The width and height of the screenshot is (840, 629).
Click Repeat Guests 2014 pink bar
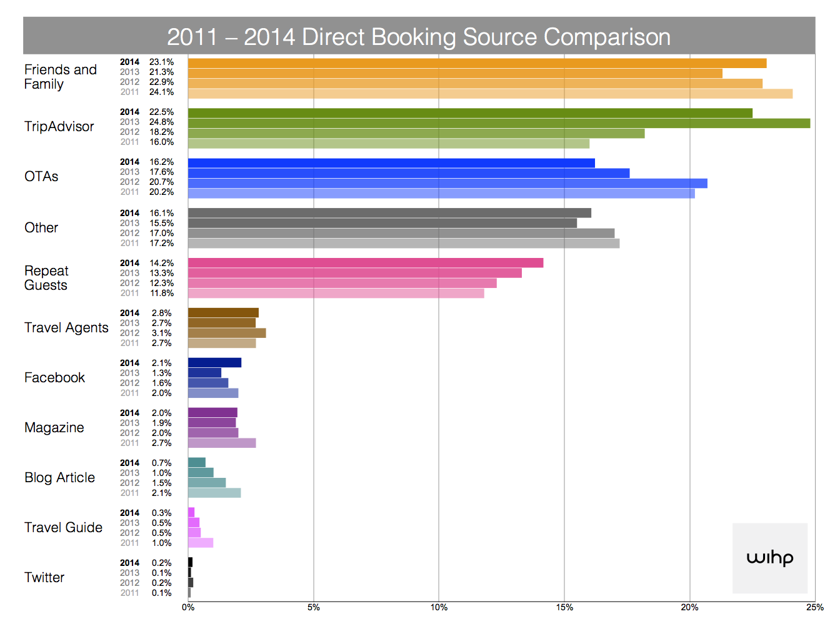366,263
